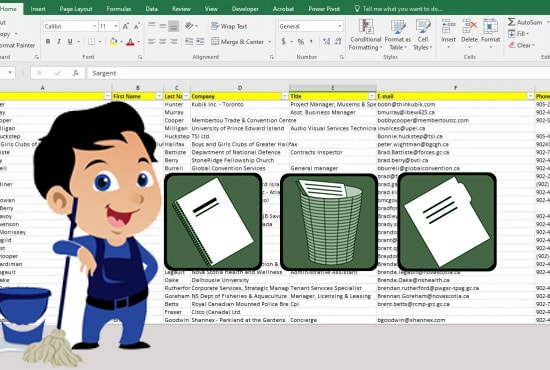550x370 pixels.
Task: Toggle Bottom Align button
Action: pos(174,26)
